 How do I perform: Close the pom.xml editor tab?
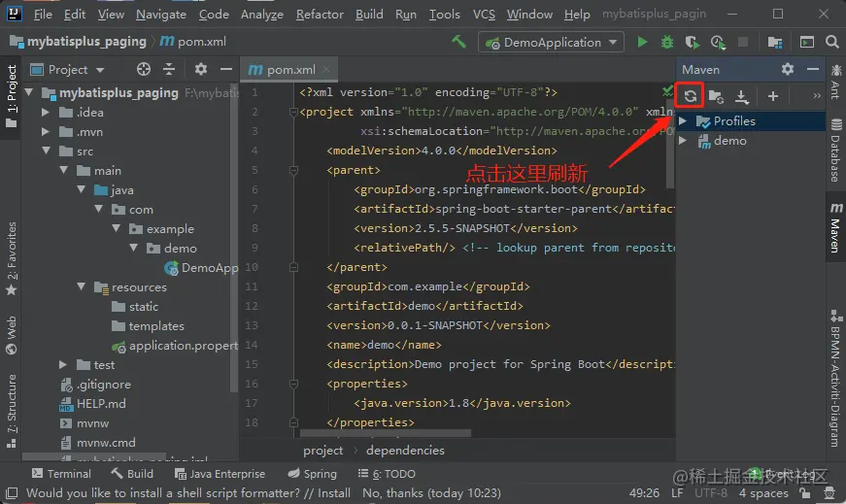(326, 69)
